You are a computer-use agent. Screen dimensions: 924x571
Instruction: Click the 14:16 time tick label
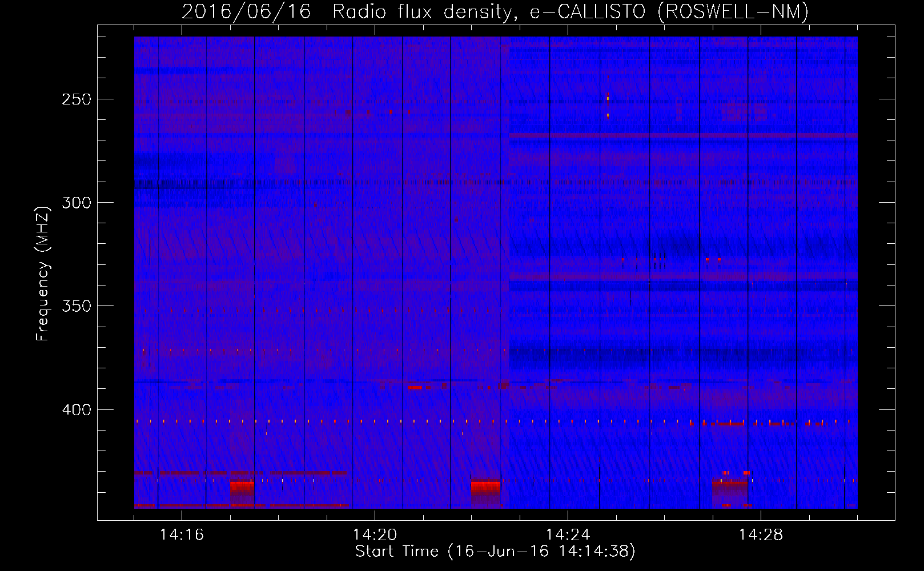tap(182, 534)
